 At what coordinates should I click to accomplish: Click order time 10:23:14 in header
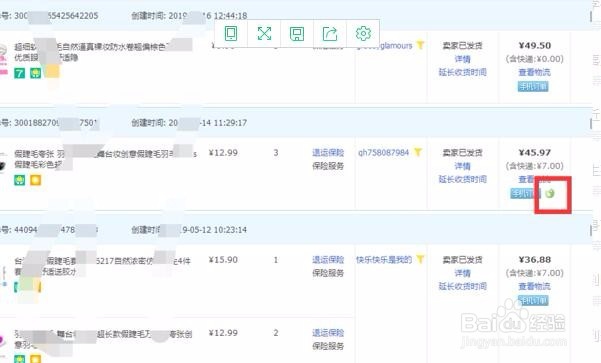click(230, 230)
